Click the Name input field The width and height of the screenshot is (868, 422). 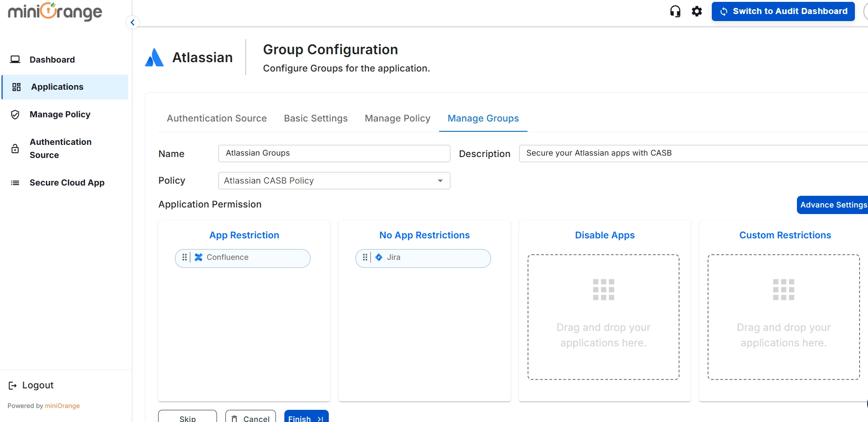[x=333, y=153]
